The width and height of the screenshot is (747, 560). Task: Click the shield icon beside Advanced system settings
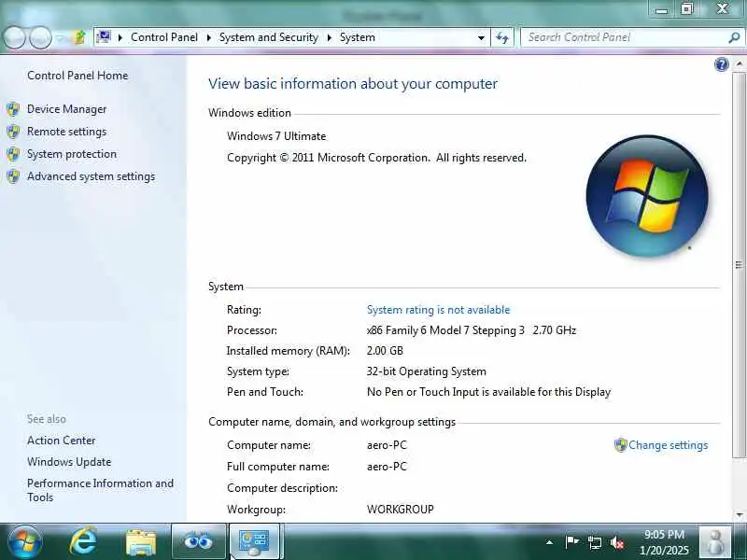[13, 176]
